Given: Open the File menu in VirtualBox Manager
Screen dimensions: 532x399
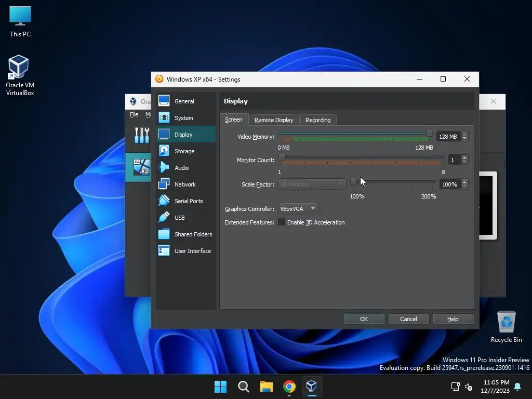Looking at the screenshot, I should 135,114.
